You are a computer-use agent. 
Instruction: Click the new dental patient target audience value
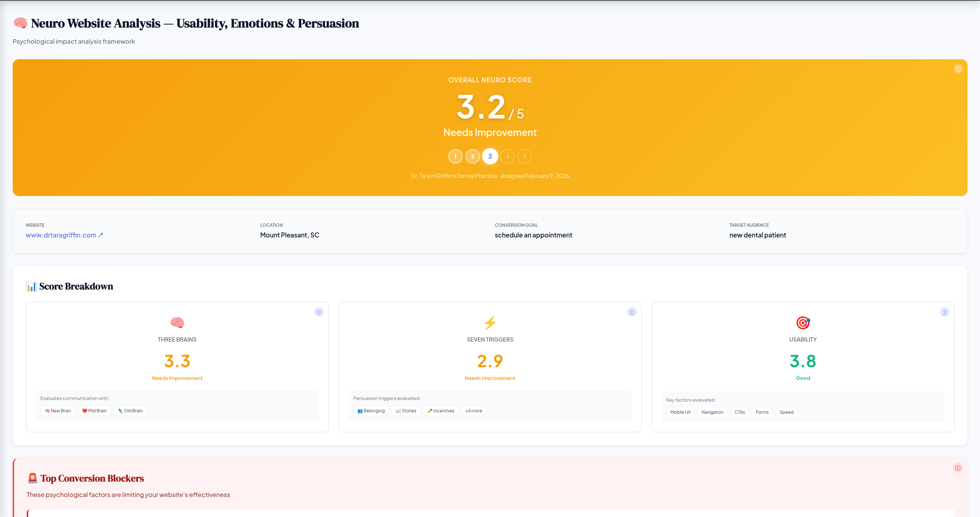[x=757, y=235]
